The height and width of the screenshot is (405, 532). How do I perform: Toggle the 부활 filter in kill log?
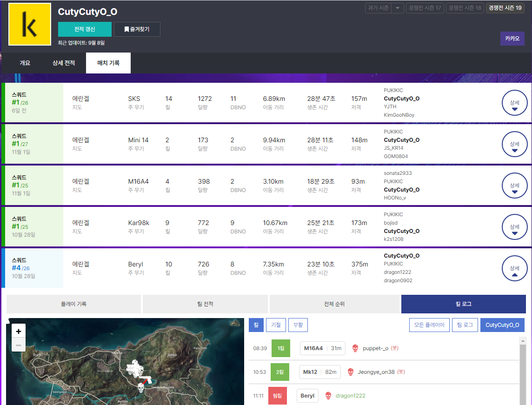[x=298, y=325]
